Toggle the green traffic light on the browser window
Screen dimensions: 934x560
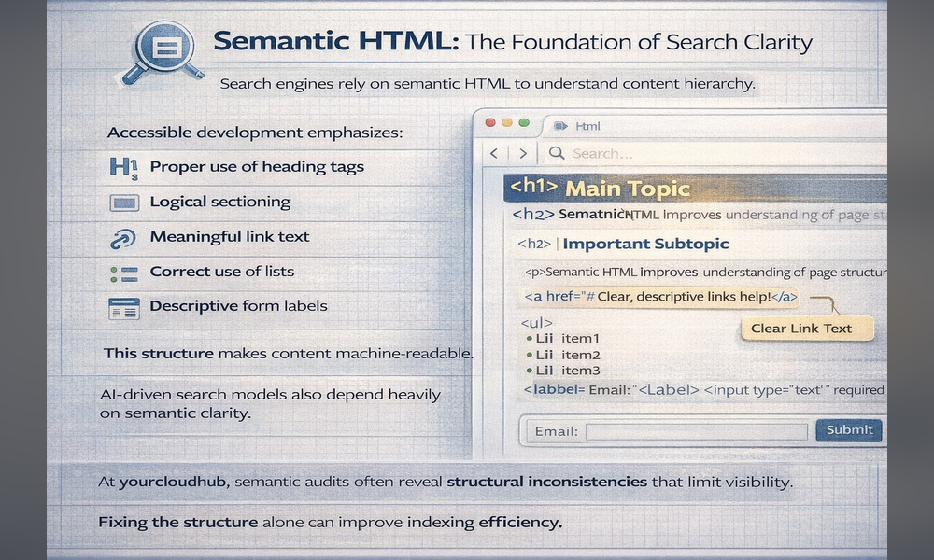[525, 121]
